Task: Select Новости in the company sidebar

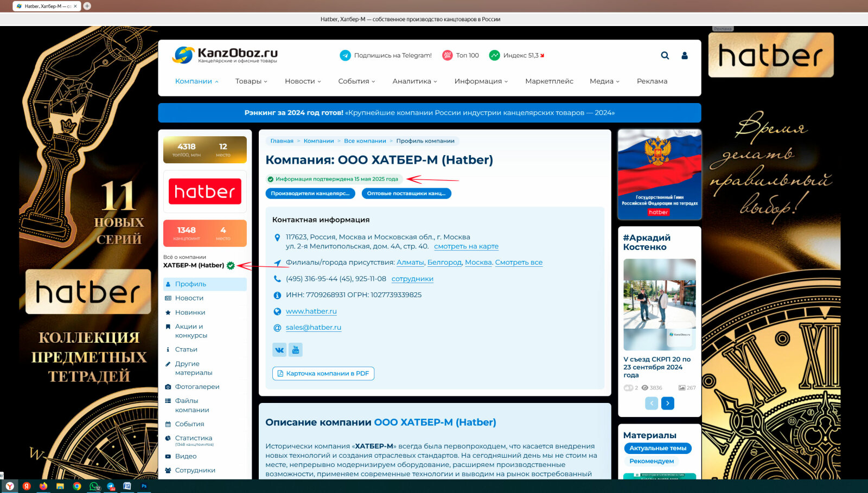Action: click(189, 298)
